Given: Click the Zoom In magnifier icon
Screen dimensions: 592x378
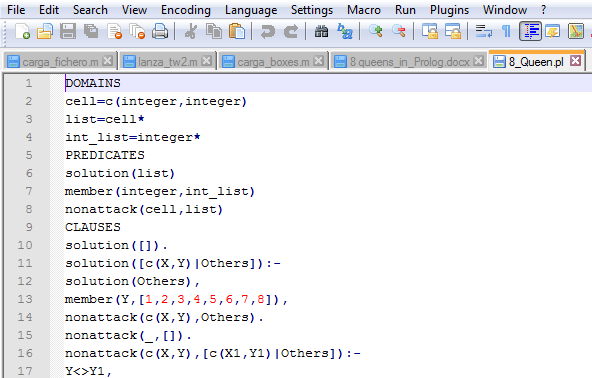Looking at the screenshot, I should (376, 31).
